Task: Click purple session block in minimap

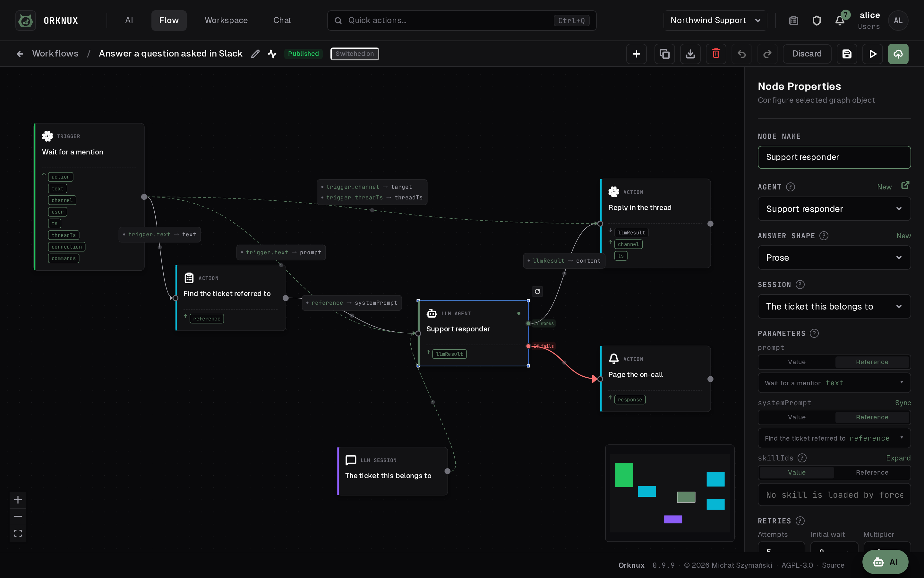Action: (x=673, y=519)
